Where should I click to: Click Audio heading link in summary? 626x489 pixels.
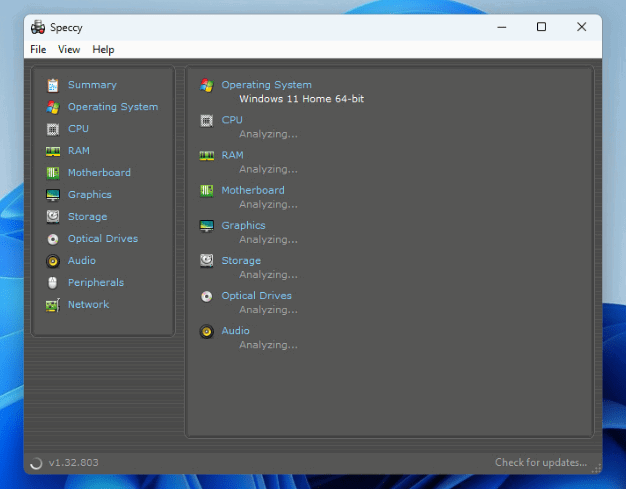[236, 331]
